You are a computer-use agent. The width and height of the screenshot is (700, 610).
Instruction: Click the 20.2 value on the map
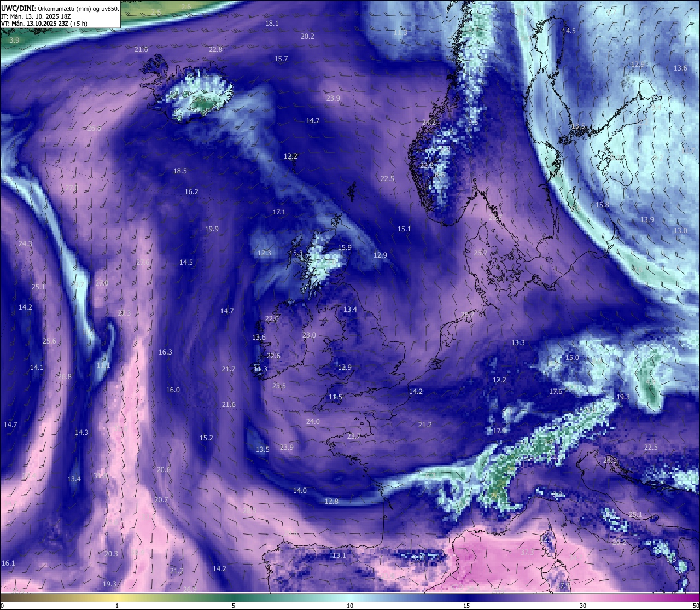point(307,37)
